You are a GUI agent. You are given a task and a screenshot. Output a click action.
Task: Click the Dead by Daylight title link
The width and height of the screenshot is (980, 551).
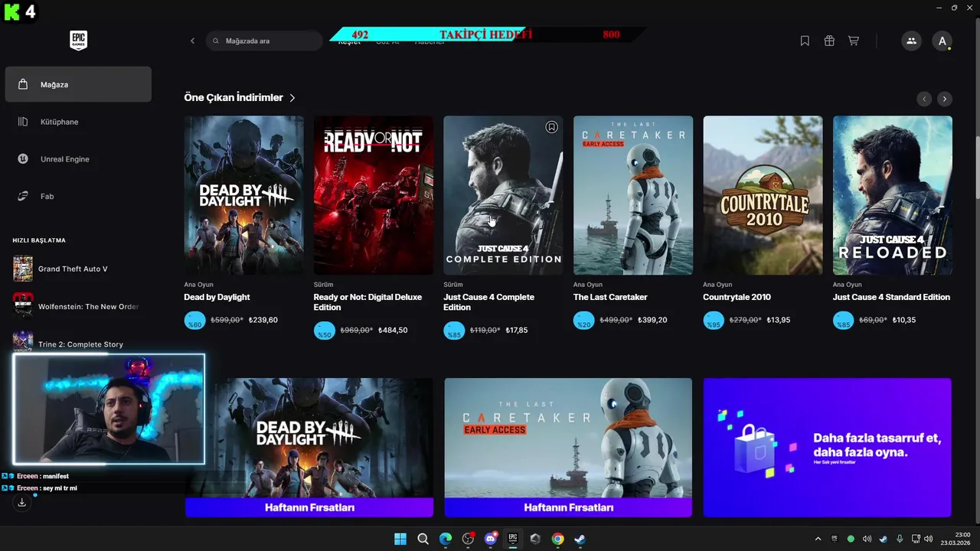217,297
